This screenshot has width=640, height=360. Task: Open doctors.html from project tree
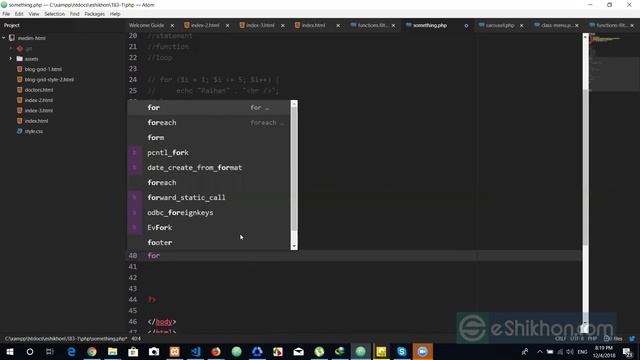(x=39, y=90)
